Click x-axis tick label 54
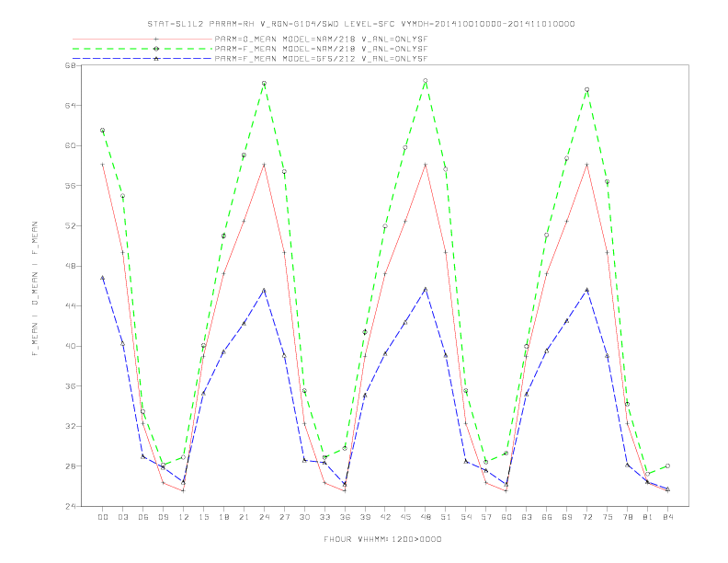 466,517
